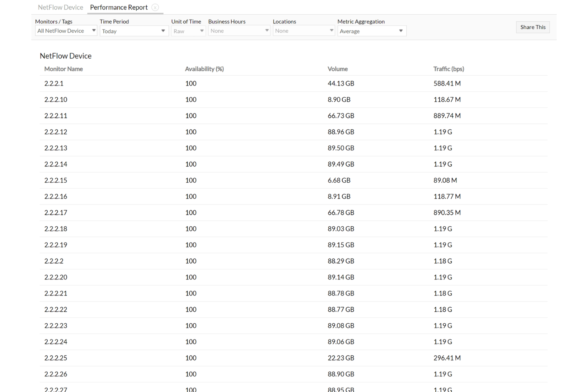Image resolution: width=588 pixels, height=392 pixels.
Task: Click the Share This button
Action: [x=532, y=27]
